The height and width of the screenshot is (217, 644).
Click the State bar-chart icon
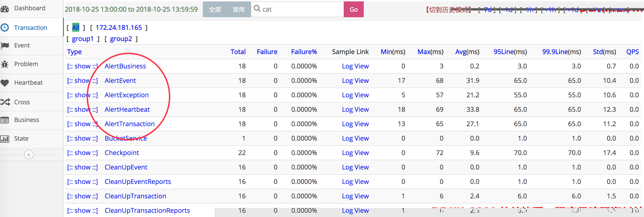pyautogui.click(x=5, y=139)
